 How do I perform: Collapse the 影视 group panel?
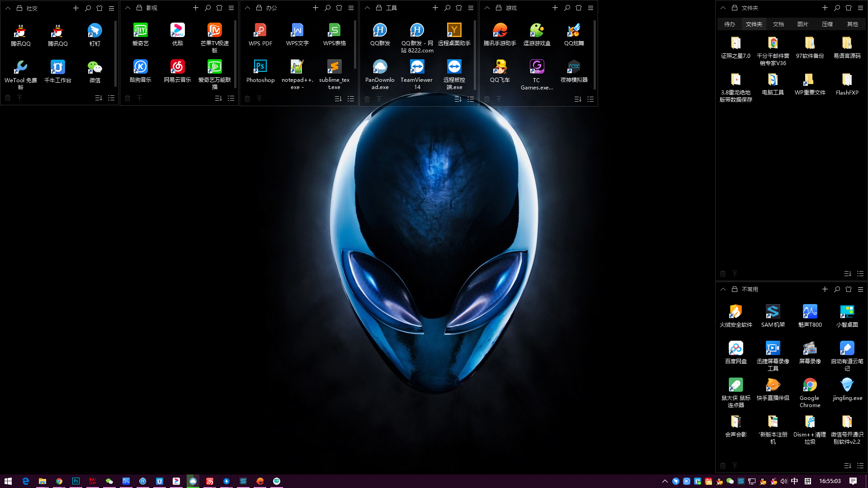pos(127,8)
